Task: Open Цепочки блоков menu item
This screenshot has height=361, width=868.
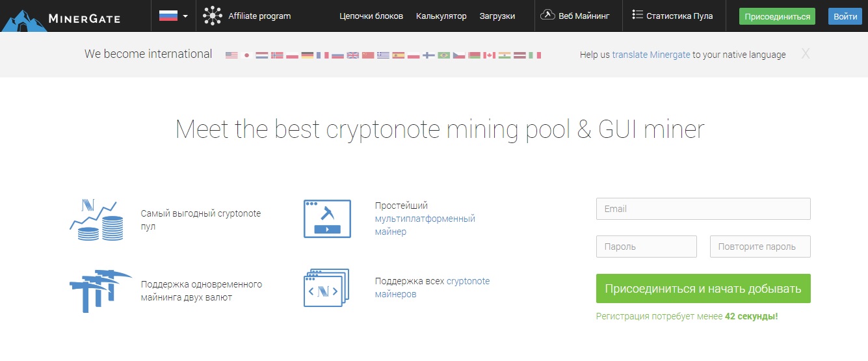Action: (371, 16)
